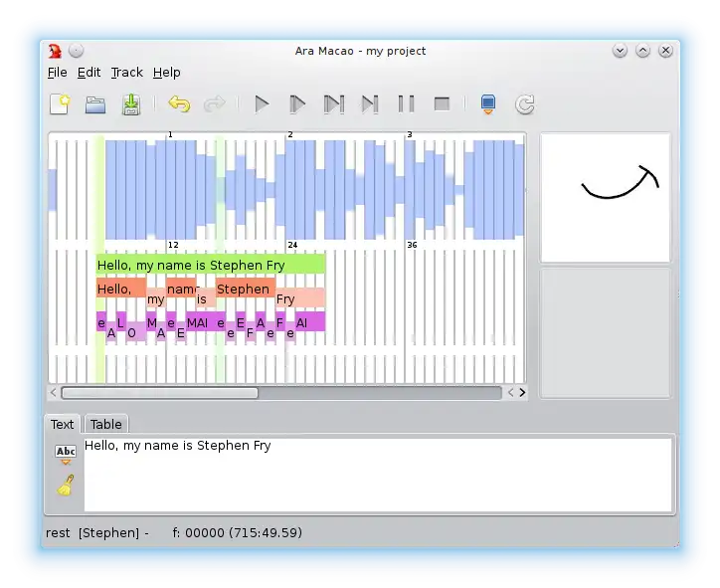Click the black right arrow of the scrollbar
Screen dimensions: 720x588
522,393
